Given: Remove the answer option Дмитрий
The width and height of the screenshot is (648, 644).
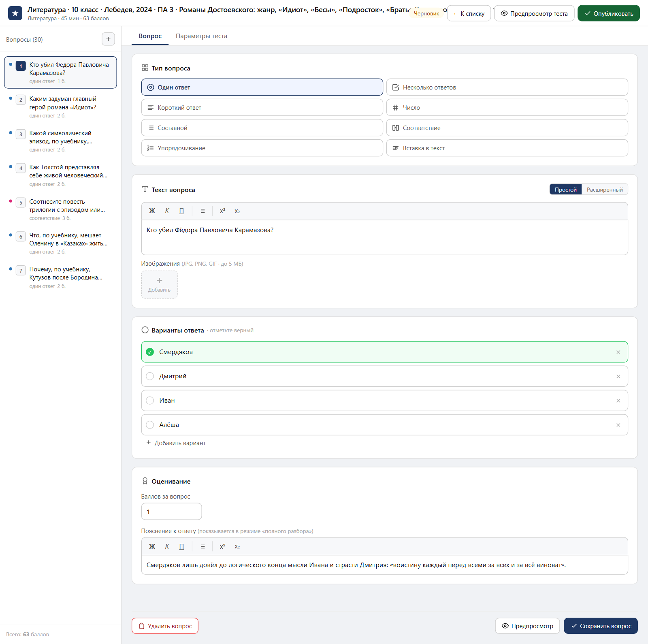Looking at the screenshot, I should point(618,376).
